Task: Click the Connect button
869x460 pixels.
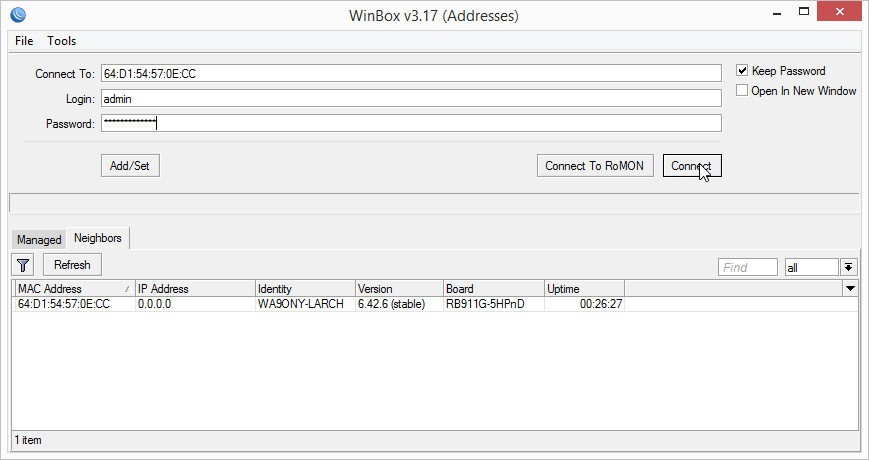Action: coord(692,166)
